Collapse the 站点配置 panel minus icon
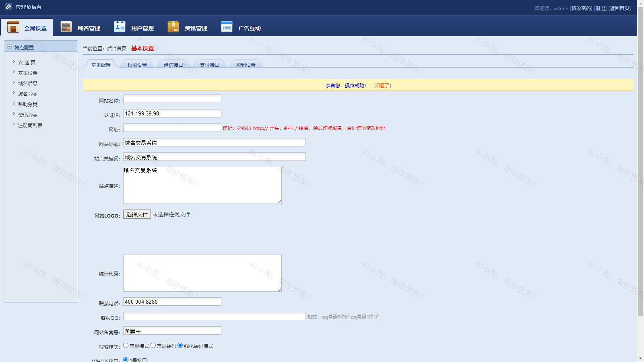Image resolution: width=644 pixels, height=362 pixels. pos(9,47)
